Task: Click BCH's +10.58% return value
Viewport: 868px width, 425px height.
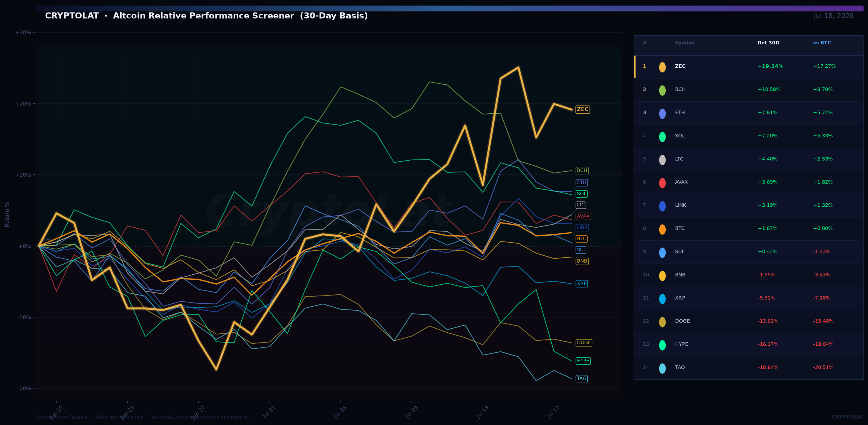Action: (769, 90)
